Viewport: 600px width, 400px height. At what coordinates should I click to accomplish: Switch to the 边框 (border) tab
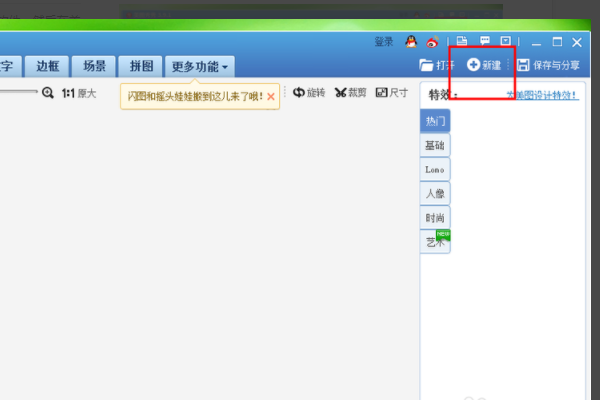coord(47,67)
